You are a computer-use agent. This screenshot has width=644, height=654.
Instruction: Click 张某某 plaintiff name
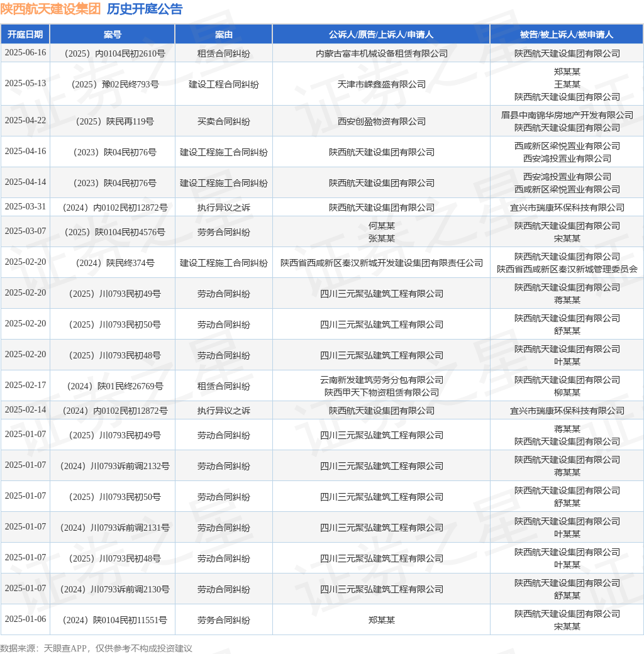coord(382,238)
